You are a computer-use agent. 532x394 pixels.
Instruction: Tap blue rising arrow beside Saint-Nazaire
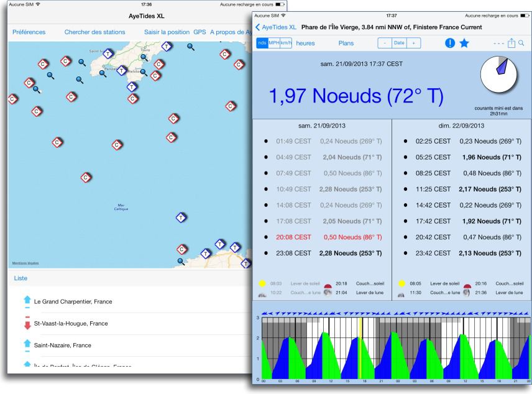tap(27, 344)
